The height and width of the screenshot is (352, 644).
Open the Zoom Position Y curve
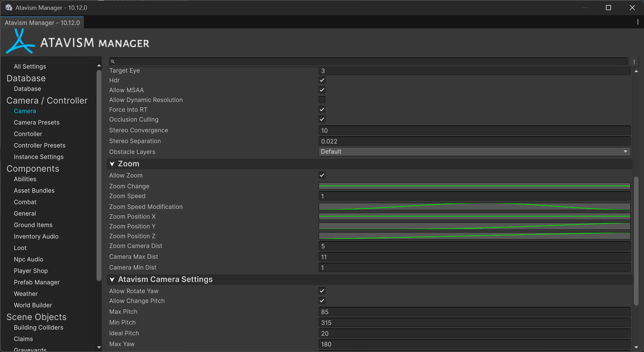(474, 226)
